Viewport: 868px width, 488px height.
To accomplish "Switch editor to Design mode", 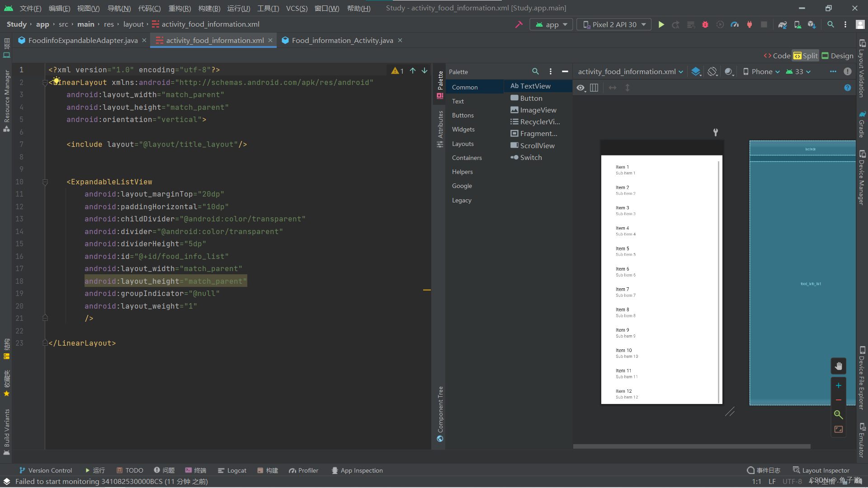I will click(x=837, y=56).
